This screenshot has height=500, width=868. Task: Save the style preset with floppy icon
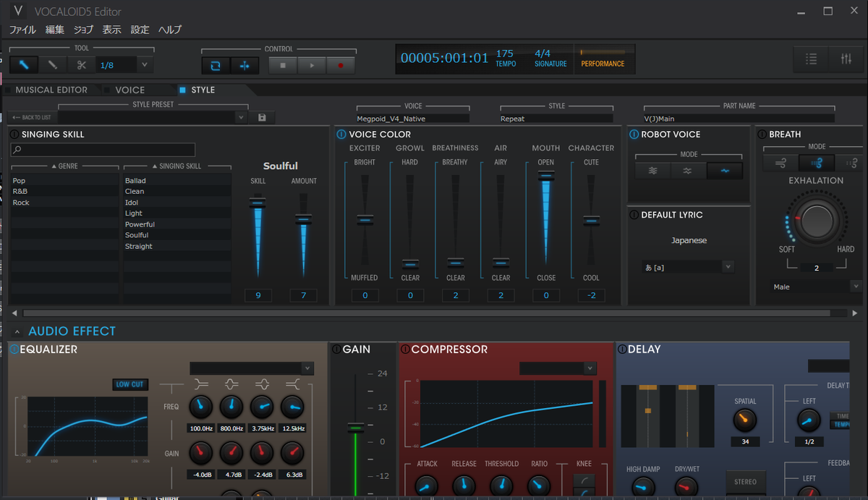click(262, 117)
